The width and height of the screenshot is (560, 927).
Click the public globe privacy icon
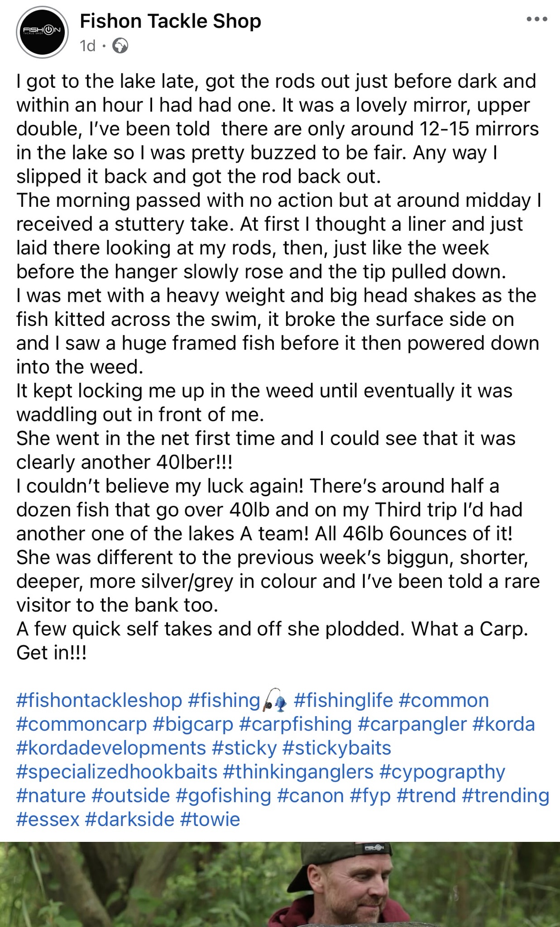(120, 46)
